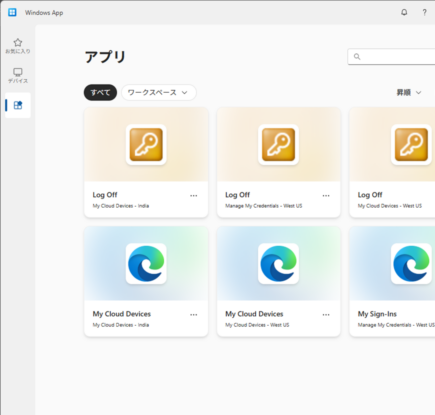Open the 昇順 sort order dropdown

point(409,93)
